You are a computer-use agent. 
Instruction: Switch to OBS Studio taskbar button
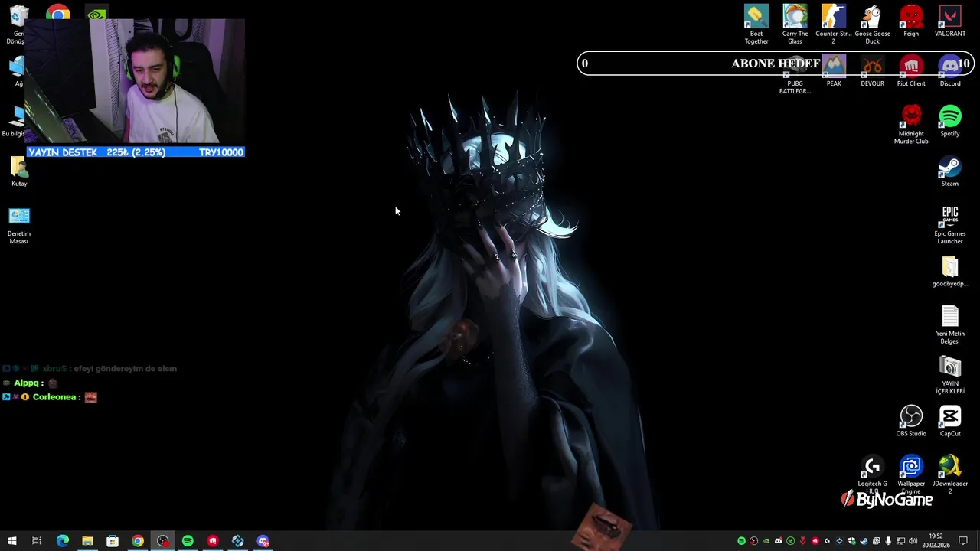pyautogui.click(x=163, y=541)
